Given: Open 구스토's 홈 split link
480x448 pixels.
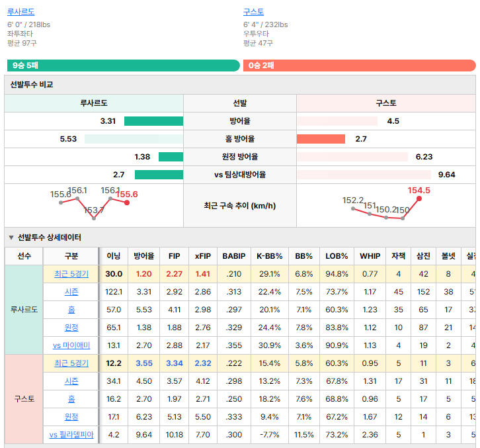Looking at the screenshot, I should [x=71, y=398].
